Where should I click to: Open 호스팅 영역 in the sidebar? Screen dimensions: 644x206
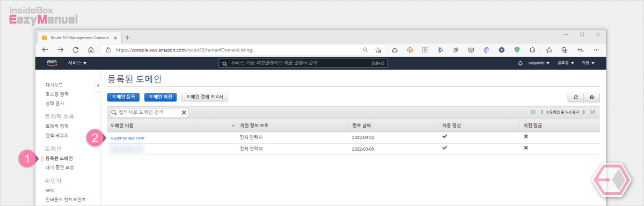[x=57, y=94]
